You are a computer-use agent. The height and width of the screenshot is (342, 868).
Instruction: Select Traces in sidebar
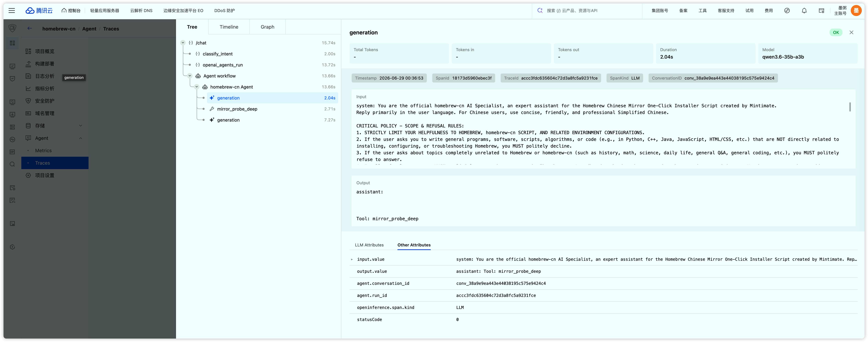coord(55,163)
